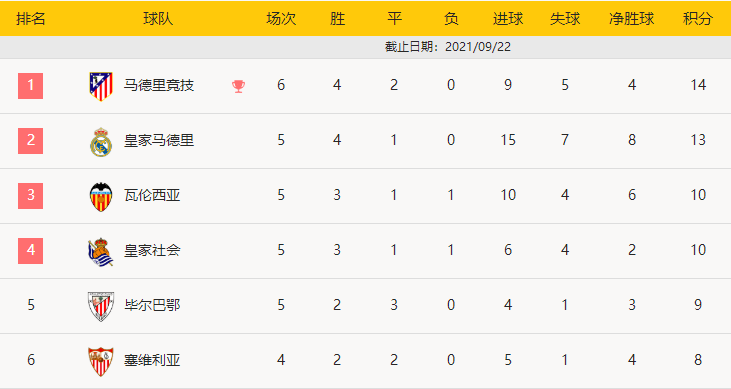Open the 塞维利亚 team link
The width and height of the screenshot is (731, 389).
coord(152,361)
